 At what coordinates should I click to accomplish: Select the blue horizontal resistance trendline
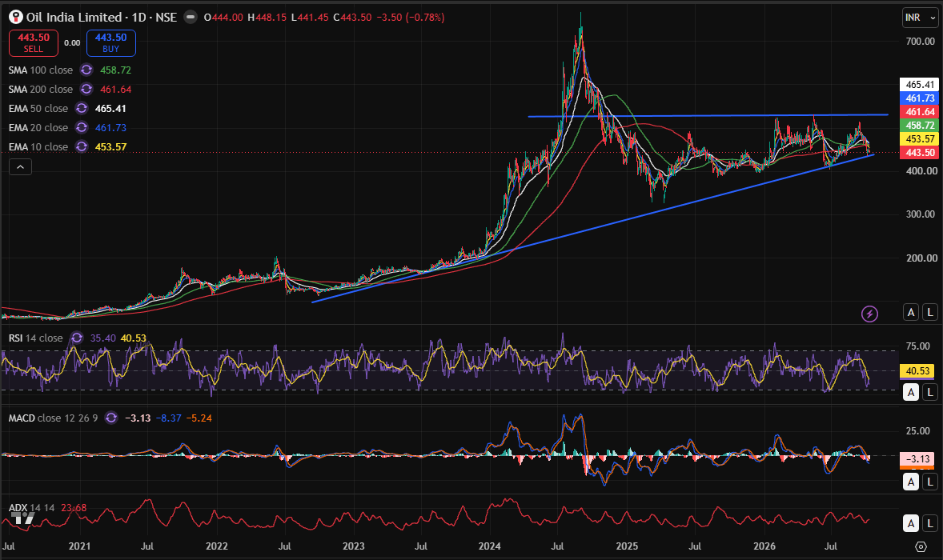[708, 115]
